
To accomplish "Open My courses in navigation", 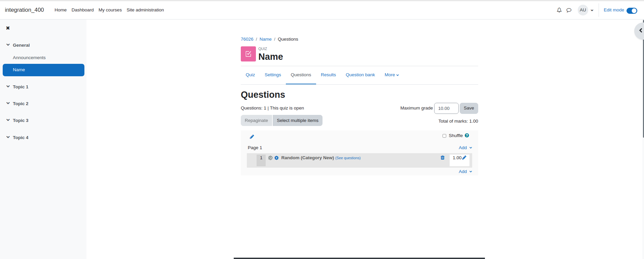I will coord(110,10).
